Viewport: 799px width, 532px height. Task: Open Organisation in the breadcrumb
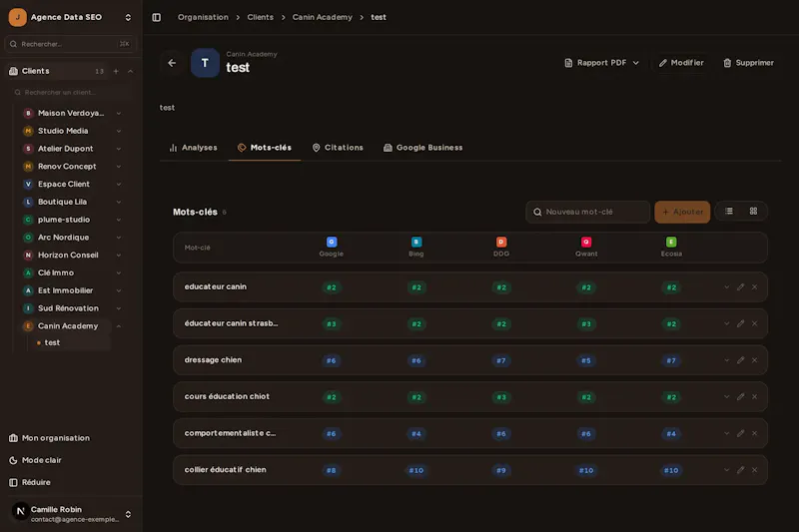coord(203,17)
